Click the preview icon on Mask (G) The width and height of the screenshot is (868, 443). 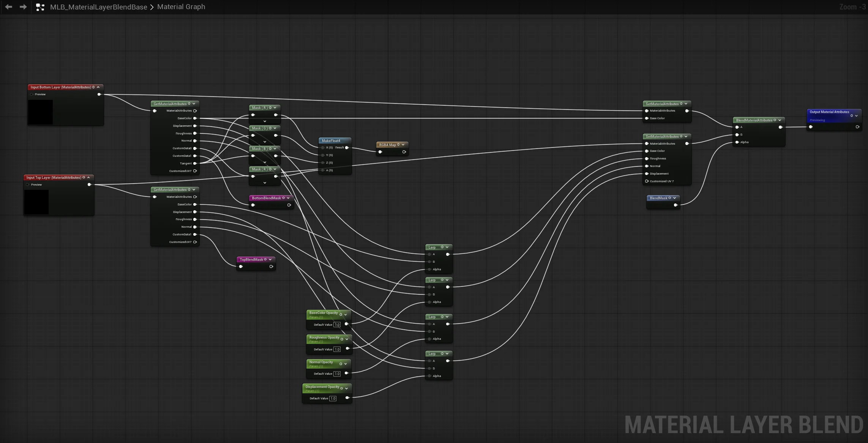point(270,128)
